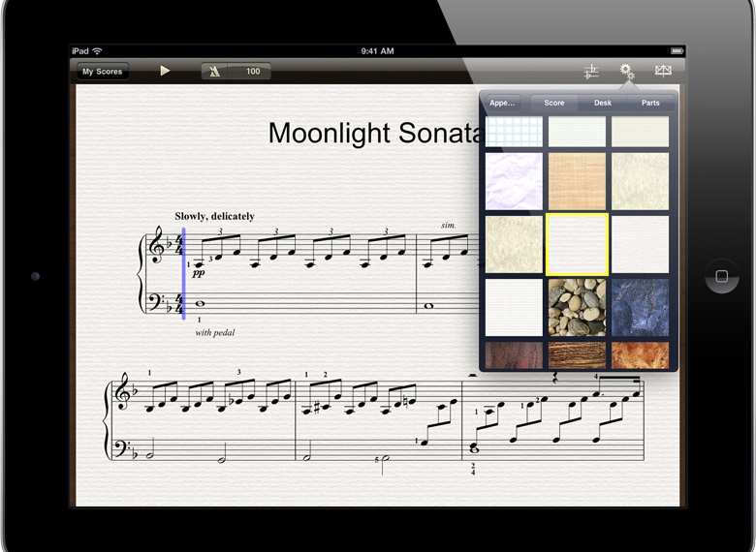Viewport: 756px width, 552px height.
Task: Open the piano keyboard icon
Action: pyautogui.click(x=663, y=71)
